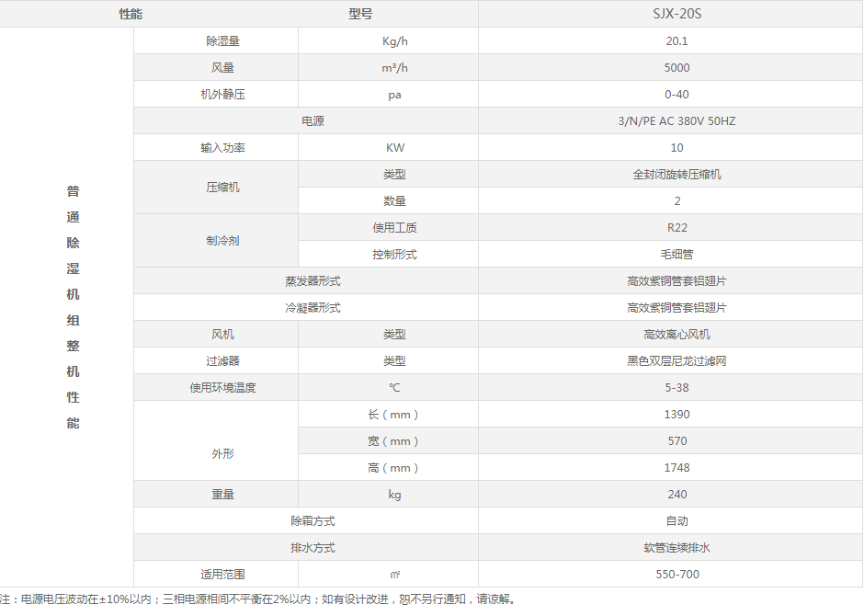This screenshot has height=616, width=864.
Task: Click the 输入功率 label cell
Action: click(x=222, y=148)
